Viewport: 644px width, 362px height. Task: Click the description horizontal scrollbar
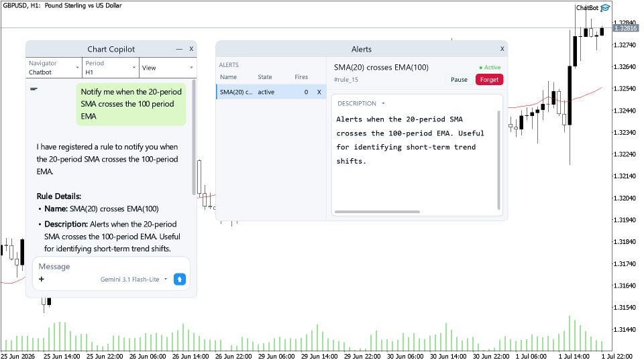click(377, 212)
